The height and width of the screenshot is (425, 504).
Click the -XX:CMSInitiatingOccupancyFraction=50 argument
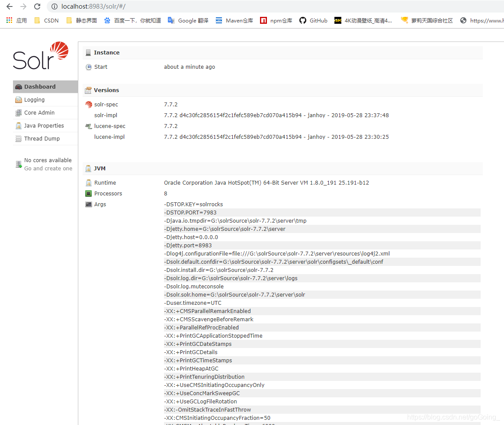click(x=217, y=418)
